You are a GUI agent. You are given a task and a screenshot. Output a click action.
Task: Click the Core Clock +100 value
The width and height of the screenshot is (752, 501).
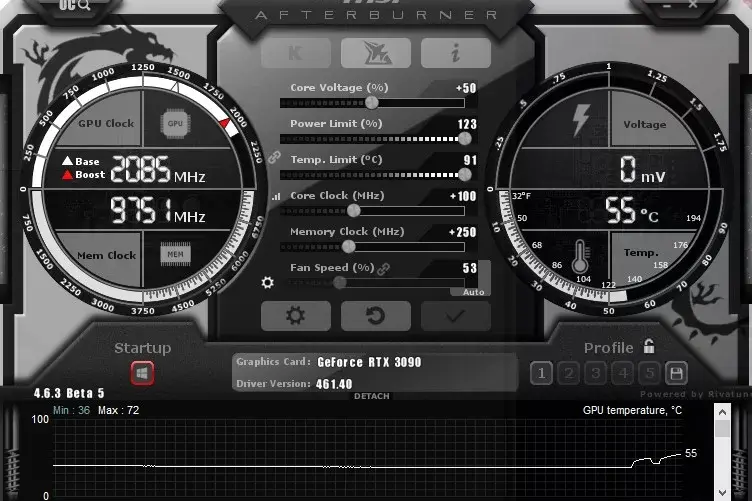(463, 196)
